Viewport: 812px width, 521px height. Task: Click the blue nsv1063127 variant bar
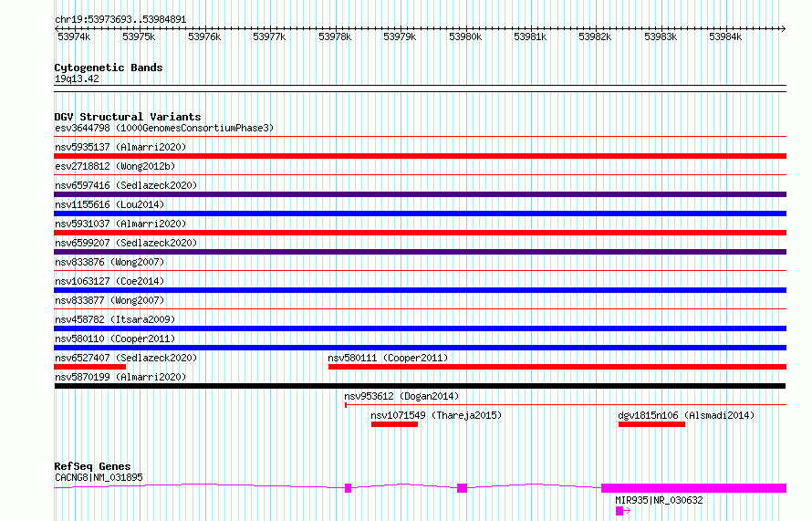click(x=420, y=290)
